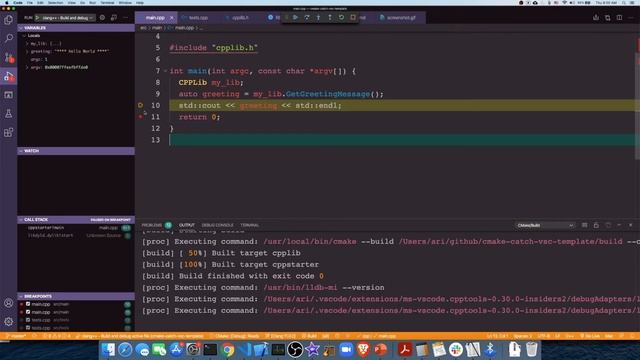Viewport: 640px width, 360px height.
Task: Switch to the Debug Console tab
Action: coord(218,225)
